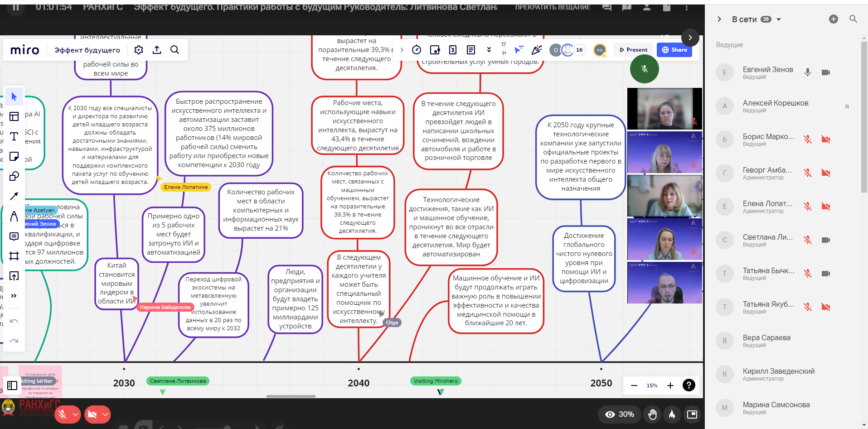Pick the Connection line arrow tool
Screen dimensions: 868x429
14,196
